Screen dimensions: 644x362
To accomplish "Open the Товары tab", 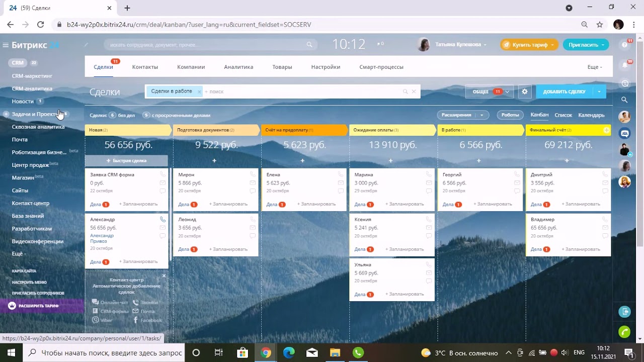I will [x=282, y=67].
